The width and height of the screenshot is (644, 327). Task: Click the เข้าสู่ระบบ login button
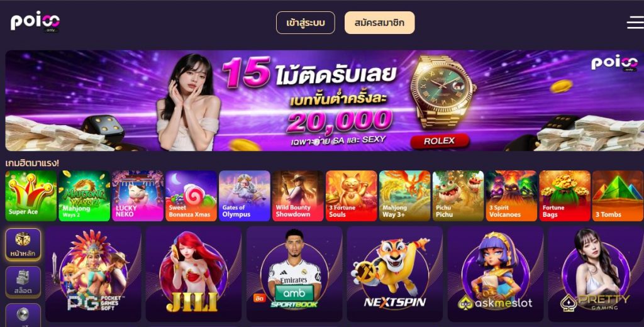(306, 23)
